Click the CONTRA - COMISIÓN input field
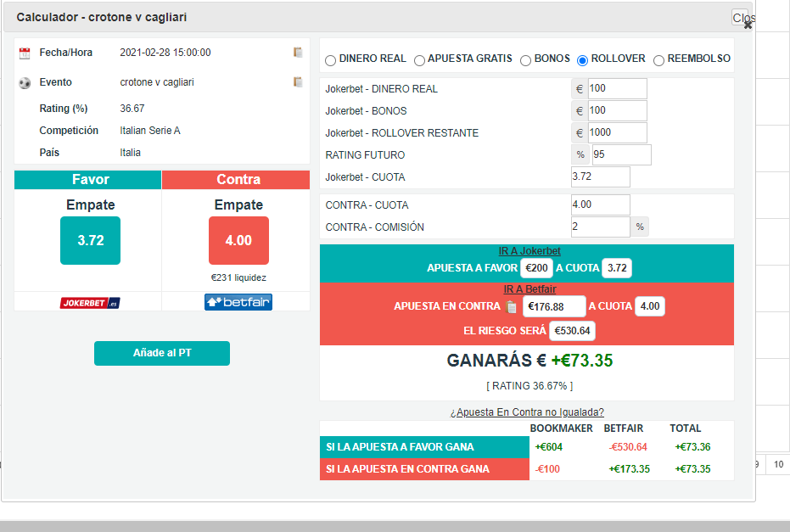The image size is (790, 532). 600,227
